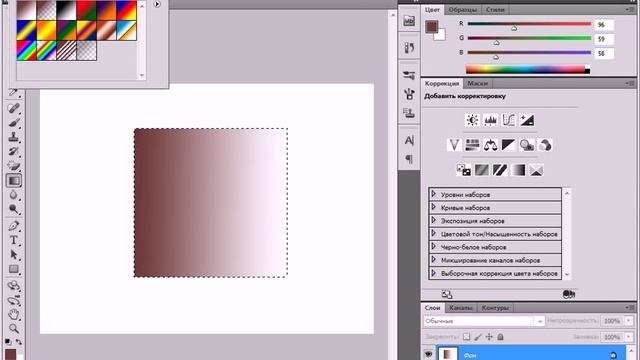Pick the rainbow Spectrum gradient preset
Viewport: 640px width, 360px height.
coord(27,51)
